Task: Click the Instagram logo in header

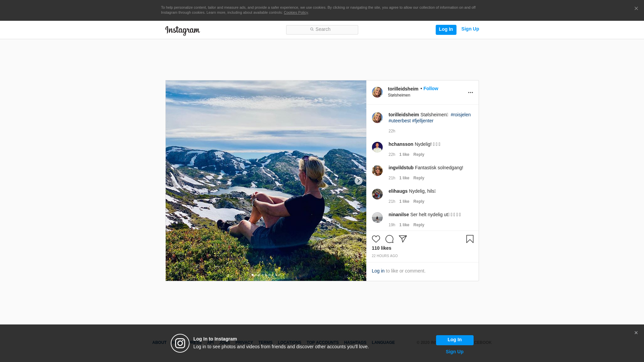Action: [x=182, y=31]
